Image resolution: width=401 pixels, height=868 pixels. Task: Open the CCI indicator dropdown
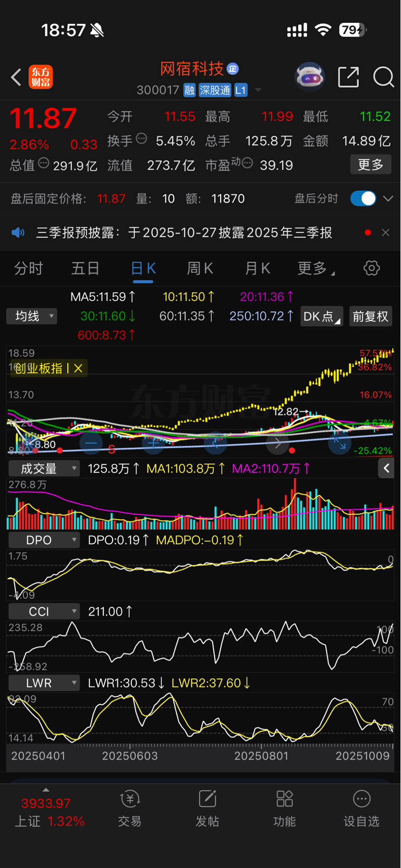[x=44, y=612]
